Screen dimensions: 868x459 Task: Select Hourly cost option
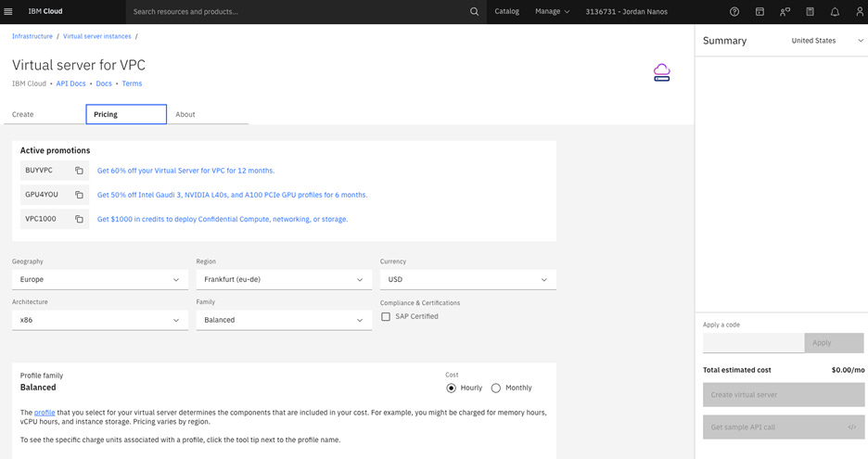coord(452,389)
